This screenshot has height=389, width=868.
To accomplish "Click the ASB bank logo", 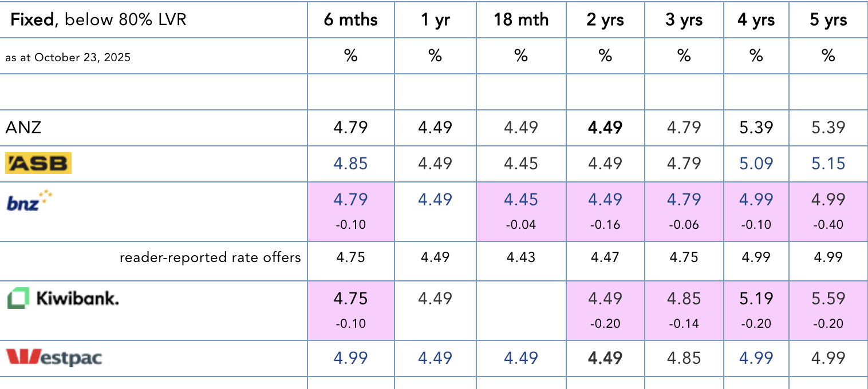I will [38, 163].
